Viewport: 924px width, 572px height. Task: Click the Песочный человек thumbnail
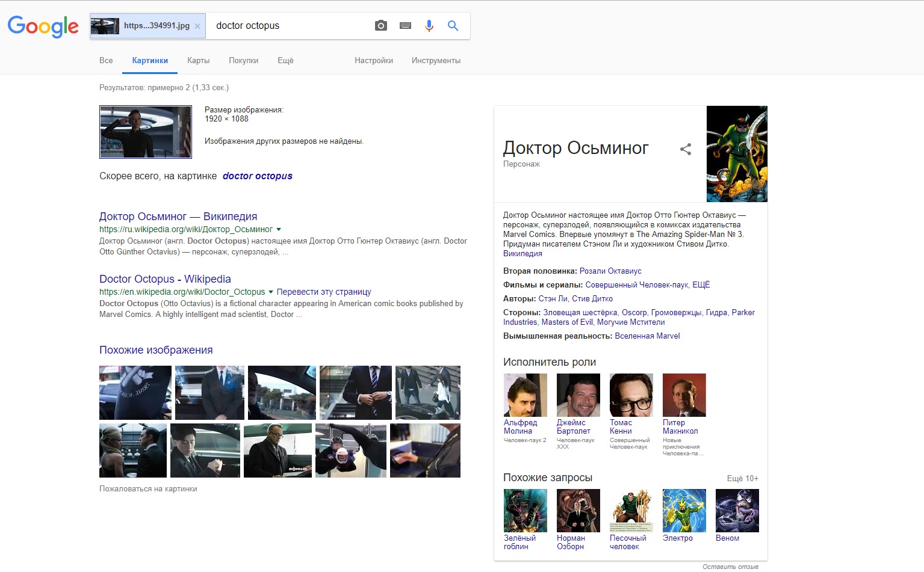(631, 511)
